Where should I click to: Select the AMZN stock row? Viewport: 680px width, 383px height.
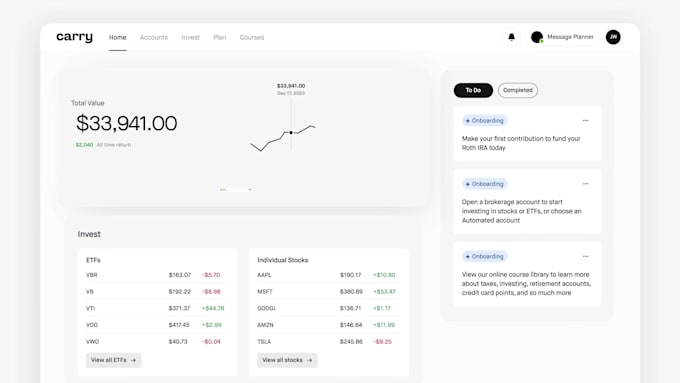click(x=328, y=325)
